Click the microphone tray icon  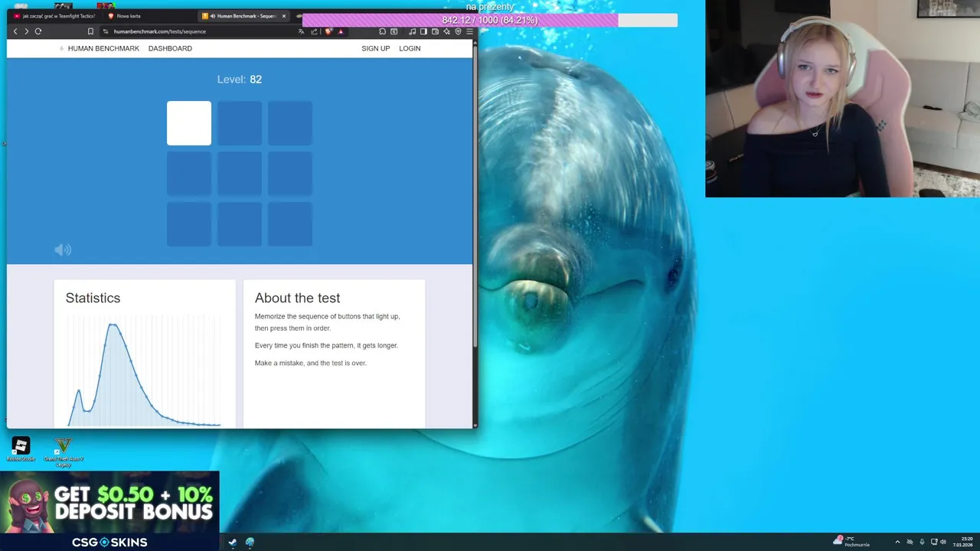[x=922, y=542]
